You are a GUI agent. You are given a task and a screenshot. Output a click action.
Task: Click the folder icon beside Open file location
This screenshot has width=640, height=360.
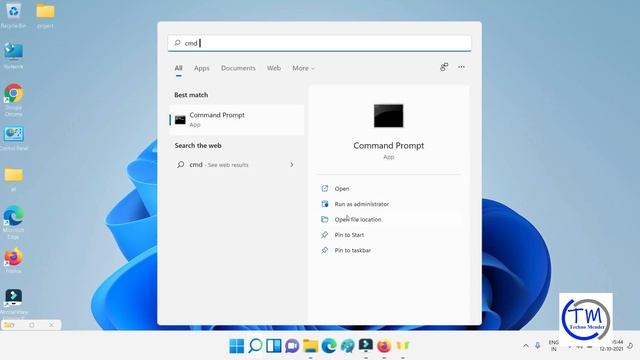(324, 219)
